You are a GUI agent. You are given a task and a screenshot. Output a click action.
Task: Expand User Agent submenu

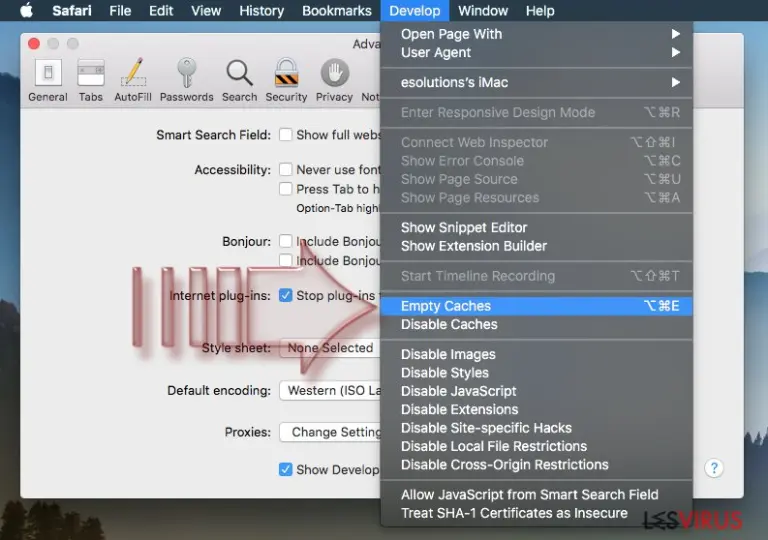tap(536, 52)
